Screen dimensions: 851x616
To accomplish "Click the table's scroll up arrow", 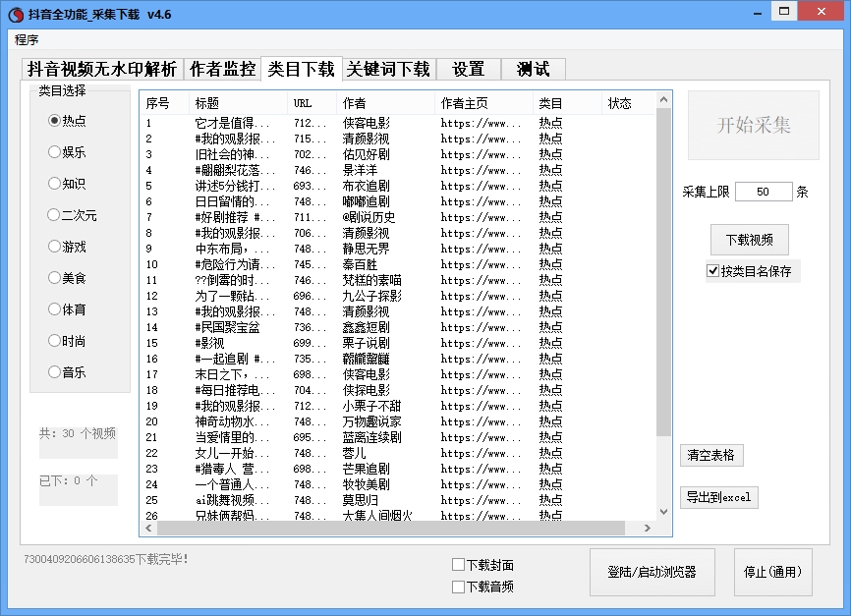I will (663, 99).
